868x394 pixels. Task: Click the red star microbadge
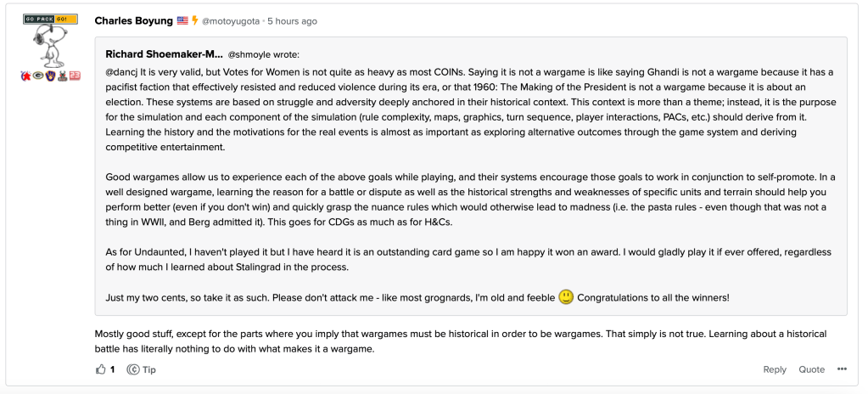[26, 76]
